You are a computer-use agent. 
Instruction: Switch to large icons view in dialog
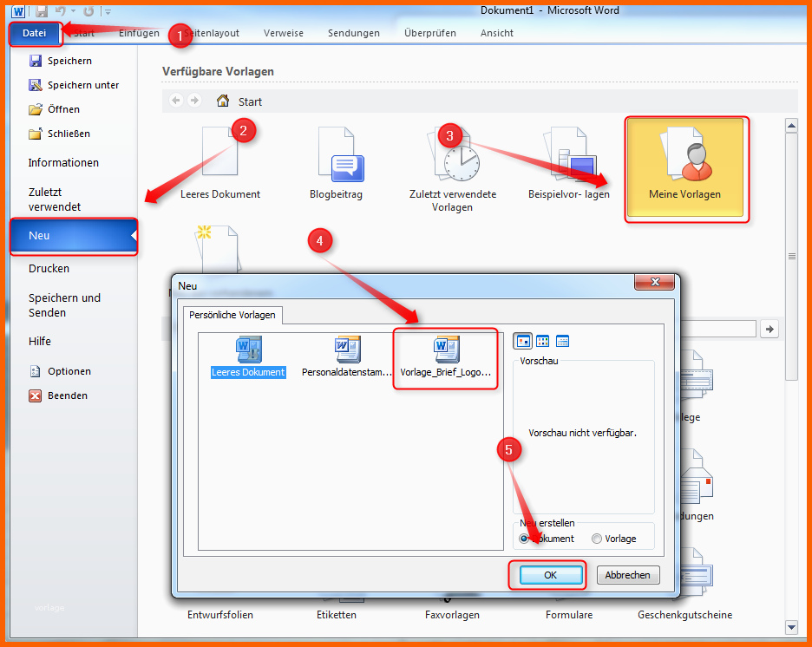pyautogui.click(x=522, y=341)
